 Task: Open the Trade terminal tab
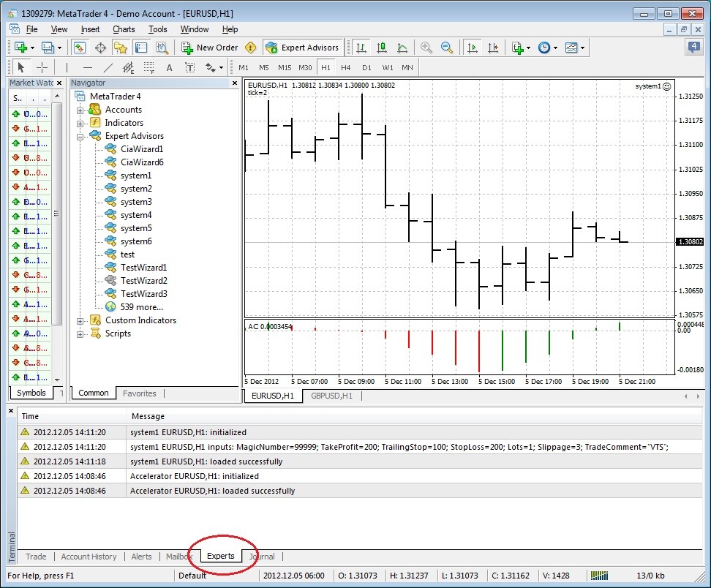coord(36,557)
